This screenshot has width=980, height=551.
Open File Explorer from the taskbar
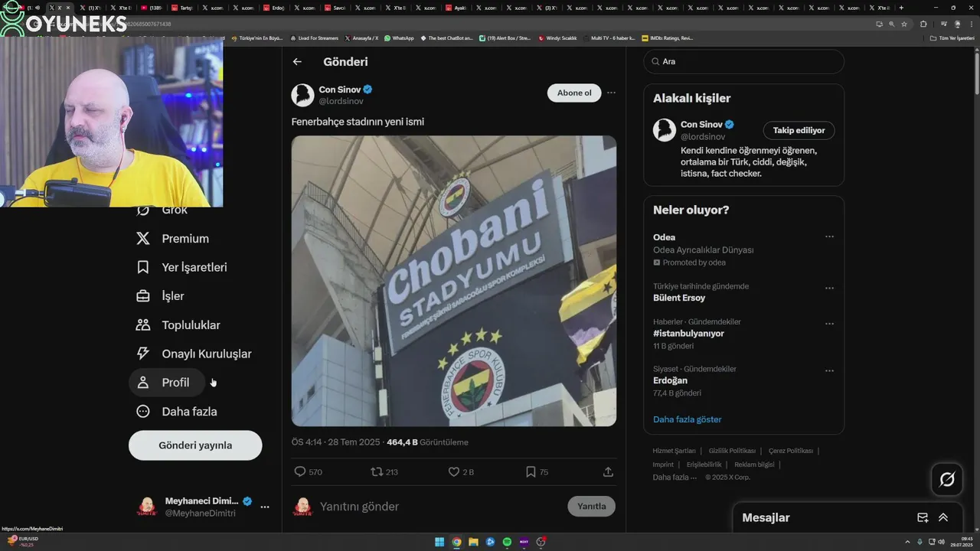tap(473, 542)
